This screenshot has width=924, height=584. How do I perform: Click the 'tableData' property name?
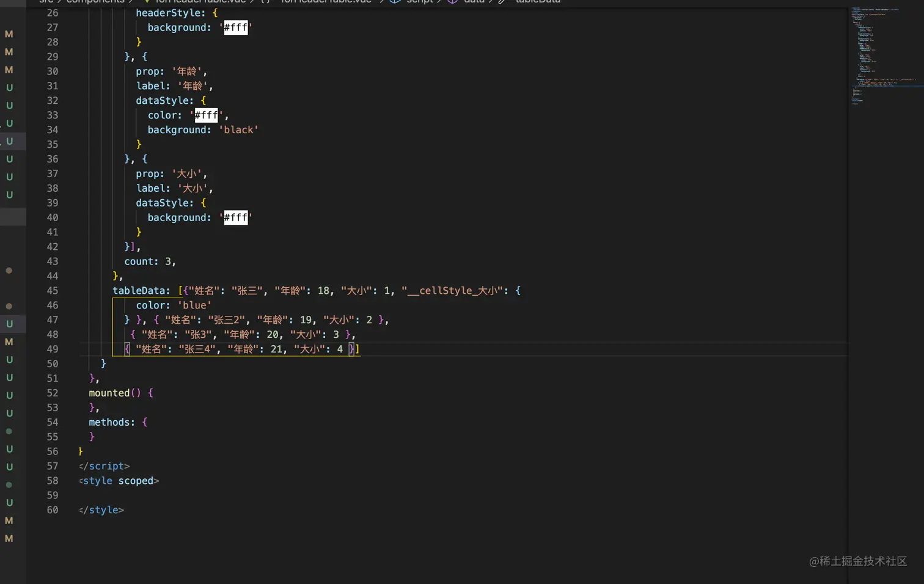tap(139, 291)
